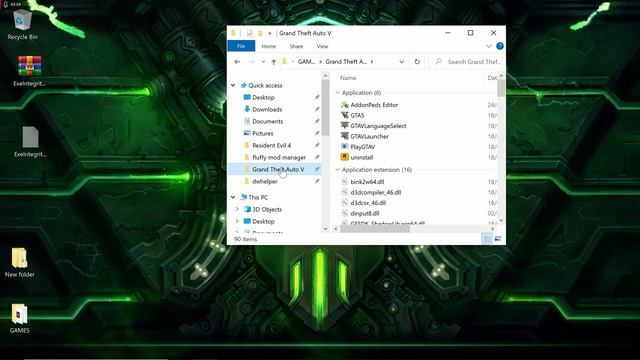The width and height of the screenshot is (640, 360).
Task: Open recent locations dropdown arrow
Action: point(263,62)
